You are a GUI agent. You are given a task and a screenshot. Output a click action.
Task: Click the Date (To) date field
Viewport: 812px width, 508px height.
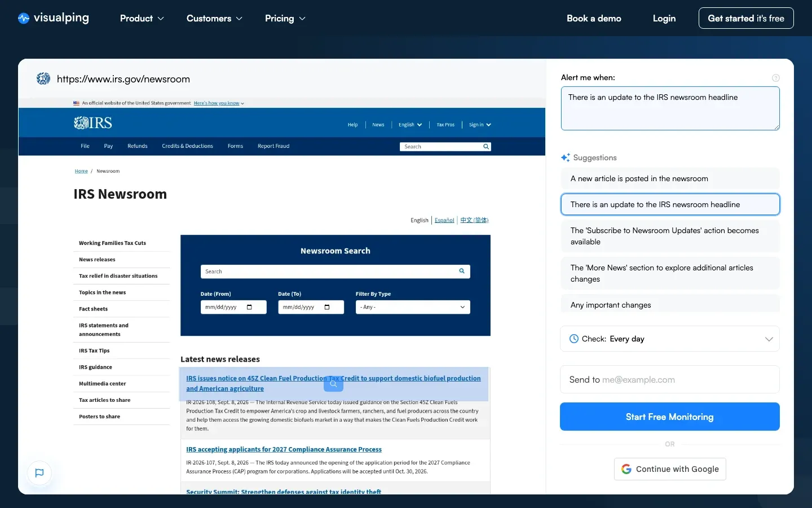pyautogui.click(x=311, y=307)
